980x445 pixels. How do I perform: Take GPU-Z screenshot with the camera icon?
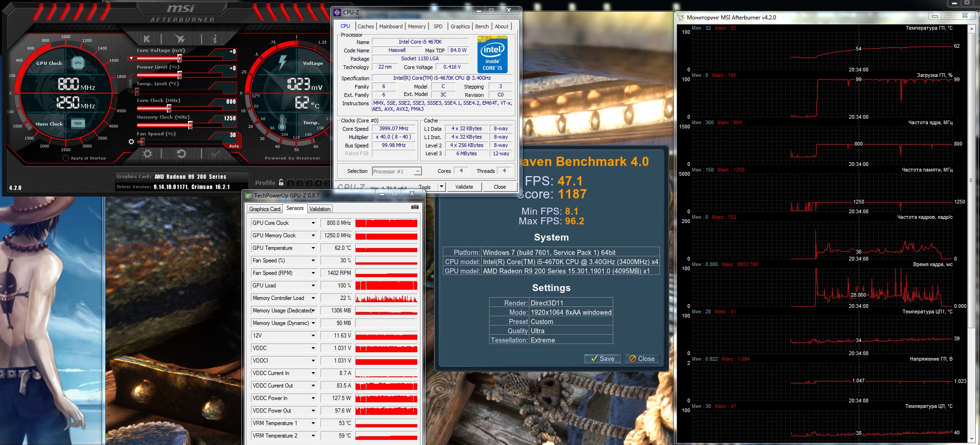[x=415, y=207]
